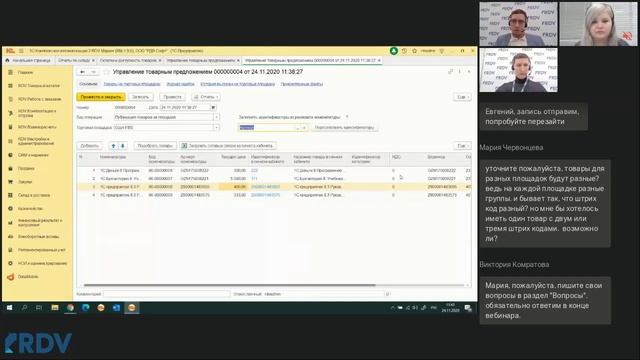This screenshot has width=640, height=360.
Task: Click the Добавить button above the table
Action: (89, 146)
